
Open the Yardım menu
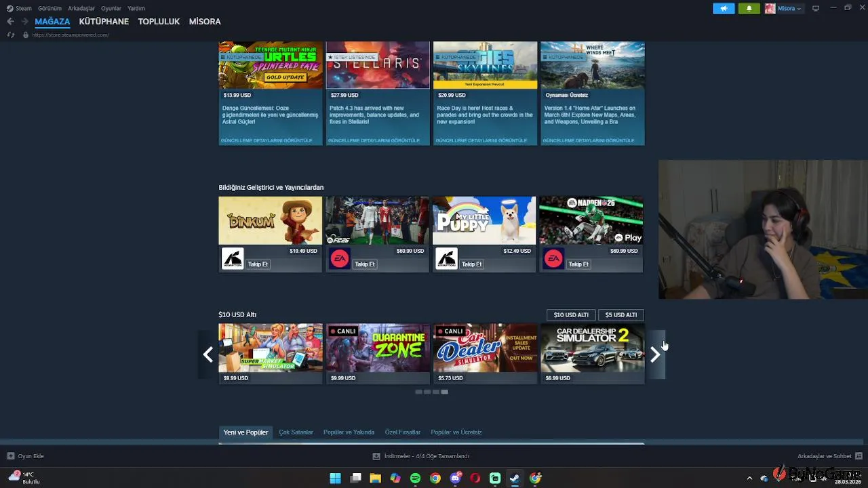point(136,8)
